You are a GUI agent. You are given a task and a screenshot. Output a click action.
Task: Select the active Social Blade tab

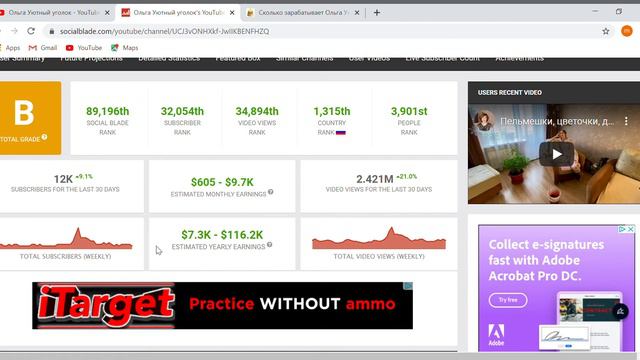tap(178, 13)
